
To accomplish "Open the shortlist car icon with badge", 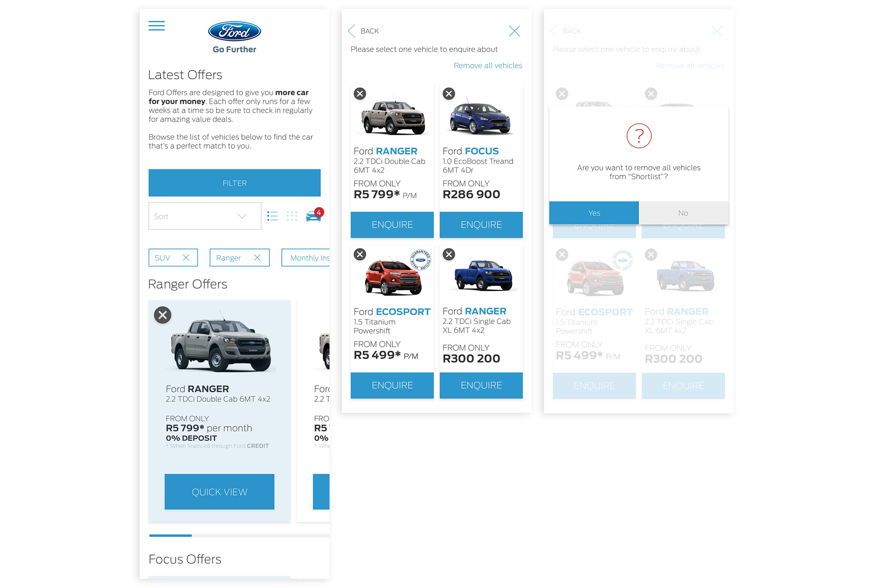I will (315, 215).
